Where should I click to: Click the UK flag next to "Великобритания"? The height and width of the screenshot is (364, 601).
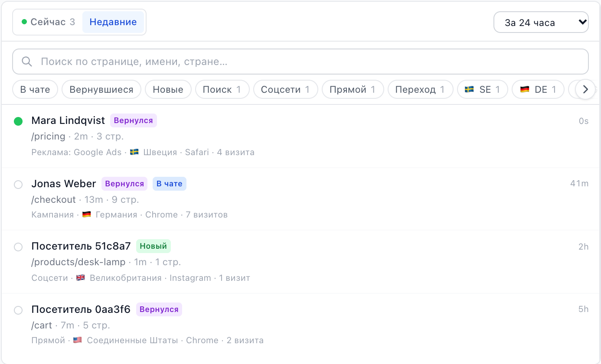(81, 278)
